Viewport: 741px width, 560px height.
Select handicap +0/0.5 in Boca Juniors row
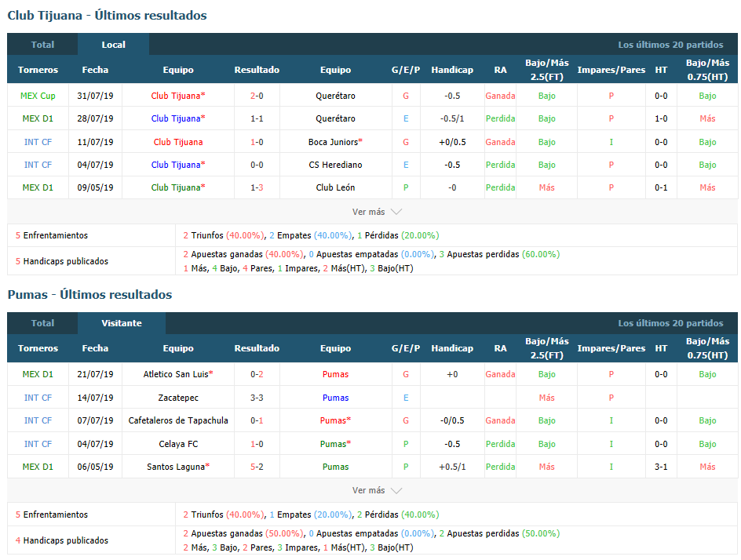click(452, 142)
